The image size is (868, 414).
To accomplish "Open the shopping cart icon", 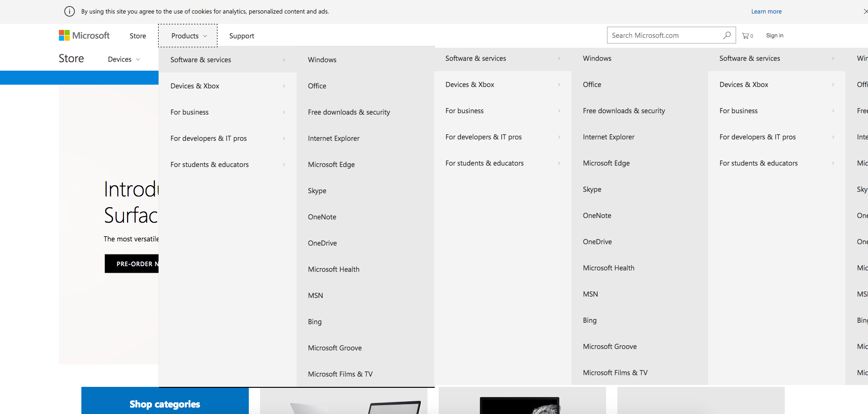I will coord(747,36).
